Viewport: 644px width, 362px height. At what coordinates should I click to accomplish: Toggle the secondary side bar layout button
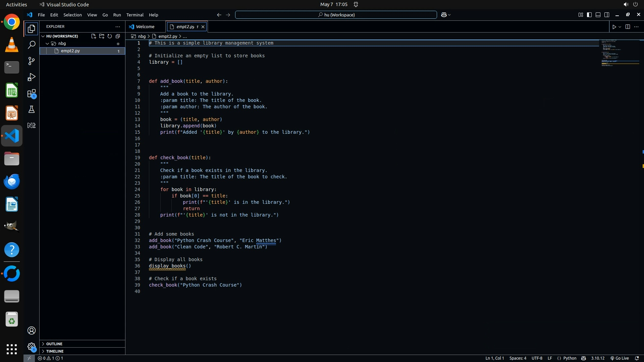click(607, 15)
